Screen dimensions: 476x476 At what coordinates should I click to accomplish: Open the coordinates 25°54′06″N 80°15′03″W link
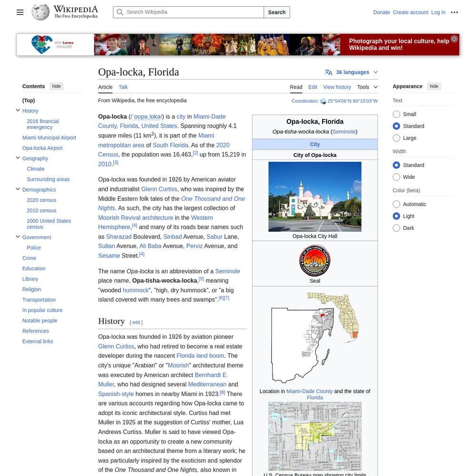pyautogui.click(x=352, y=101)
